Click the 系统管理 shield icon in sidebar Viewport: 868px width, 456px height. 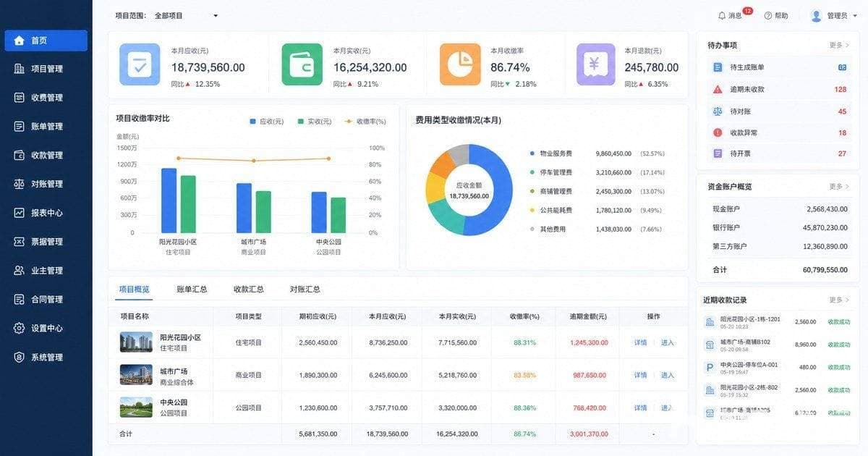19,357
